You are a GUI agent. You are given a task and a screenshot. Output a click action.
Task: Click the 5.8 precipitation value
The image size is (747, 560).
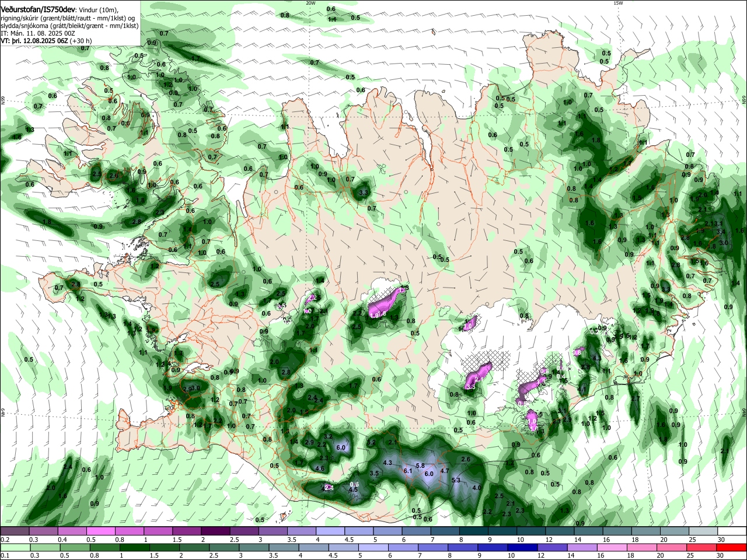(x=421, y=466)
